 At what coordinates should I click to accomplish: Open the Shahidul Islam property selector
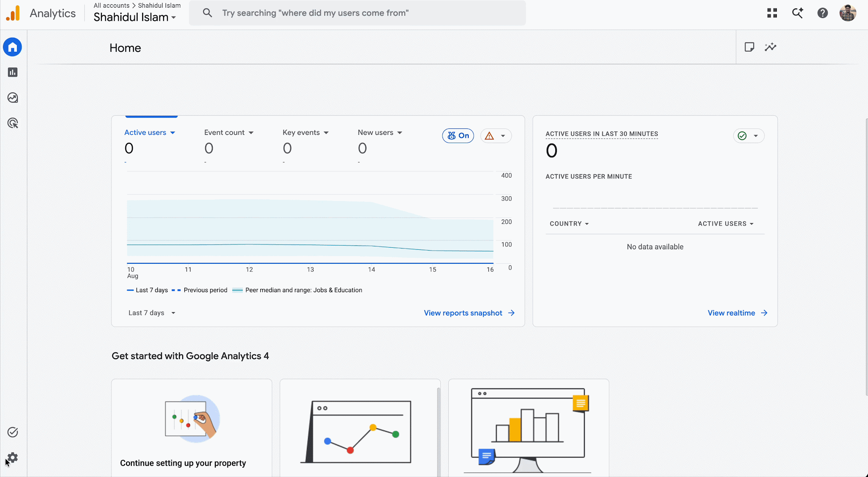[135, 17]
